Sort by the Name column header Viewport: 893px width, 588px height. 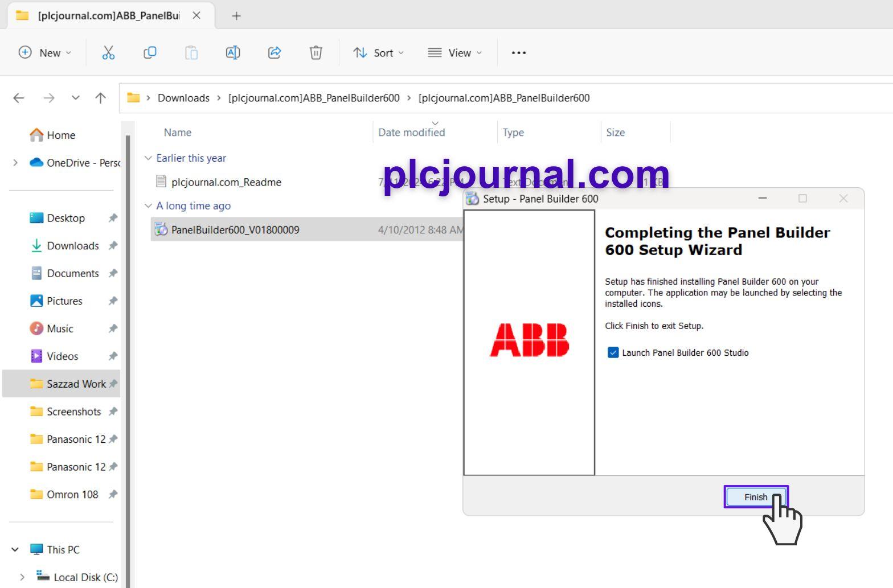[178, 133]
